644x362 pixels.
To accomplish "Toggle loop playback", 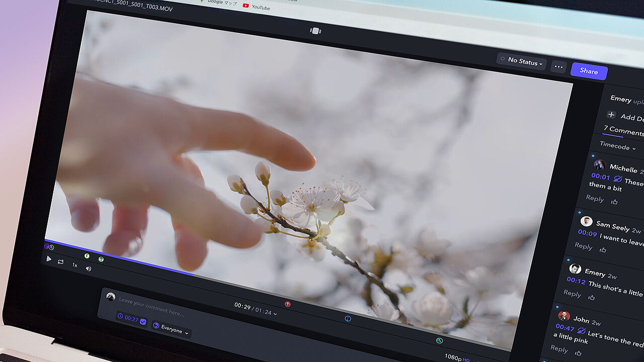I will (x=61, y=262).
